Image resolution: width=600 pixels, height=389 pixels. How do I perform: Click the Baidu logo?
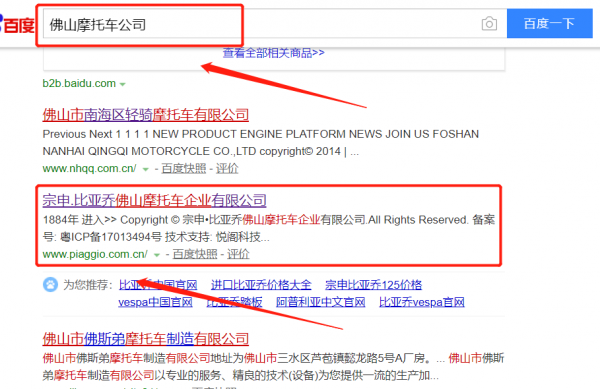pos(17,24)
